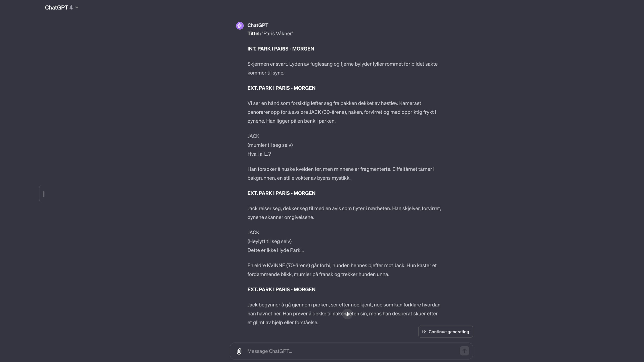Viewport: 644px width, 362px height.
Task: Click the title text "Paris Våkner"
Action: [277, 33]
